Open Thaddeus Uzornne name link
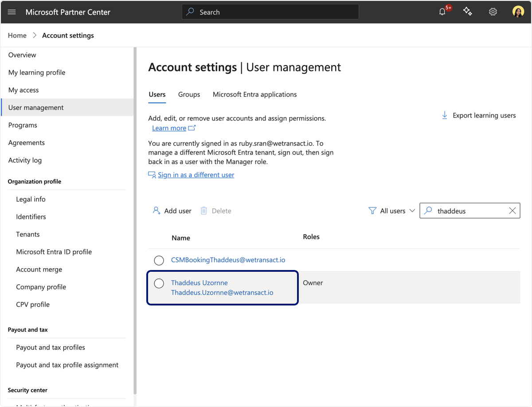This screenshot has height=407, width=532. tap(199, 282)
